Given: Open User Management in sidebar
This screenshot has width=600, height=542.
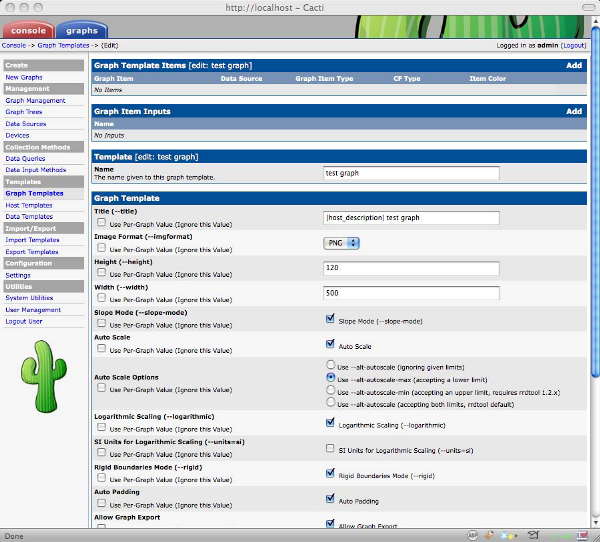Looking at the screenshot, I should coord(33,310).
